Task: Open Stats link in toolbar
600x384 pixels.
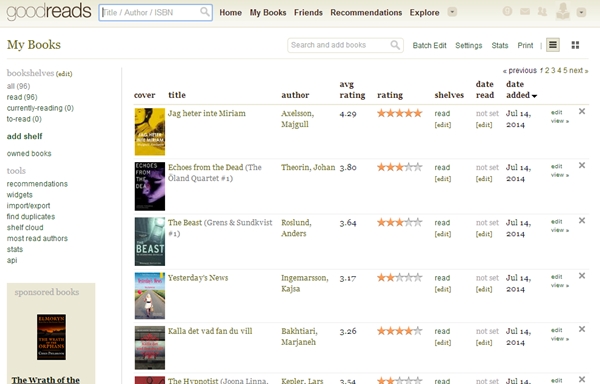Action: pyautogui.click(x=500, y=46)
